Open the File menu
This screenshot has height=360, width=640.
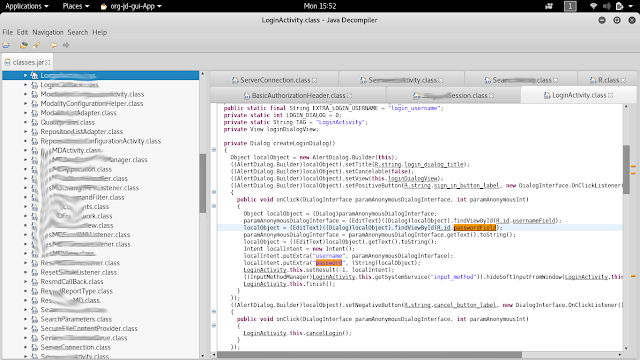pyautogui.click(x=7, y=32)
